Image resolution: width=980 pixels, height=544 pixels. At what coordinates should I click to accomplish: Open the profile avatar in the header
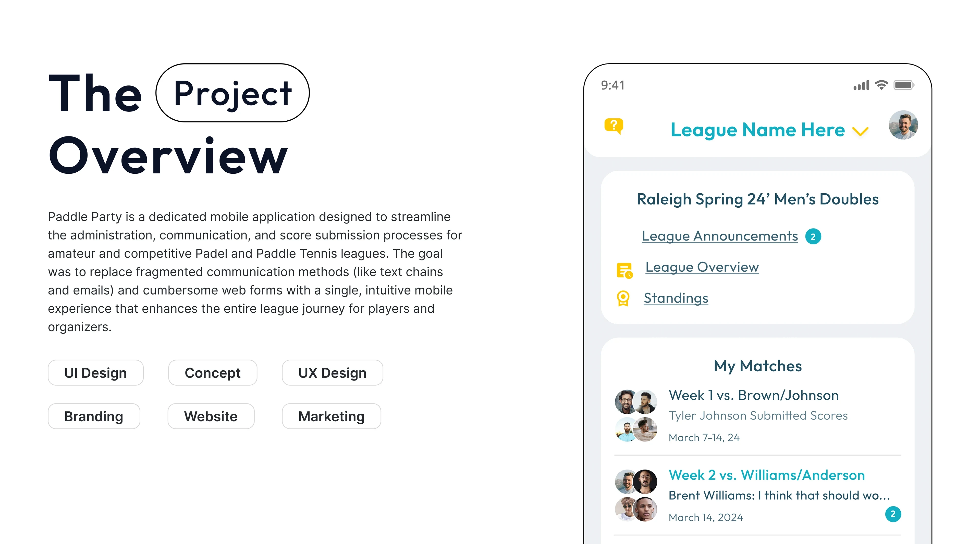(903, 125)
